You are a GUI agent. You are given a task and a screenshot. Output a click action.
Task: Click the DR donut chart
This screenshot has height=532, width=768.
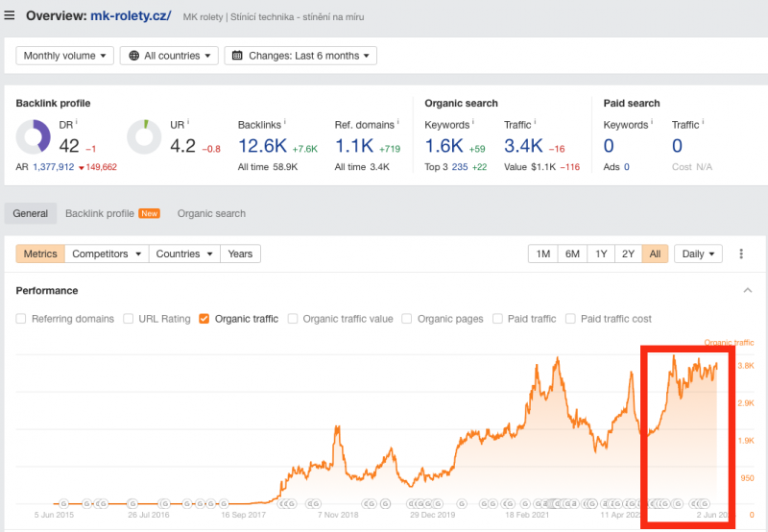click(34, 136)
